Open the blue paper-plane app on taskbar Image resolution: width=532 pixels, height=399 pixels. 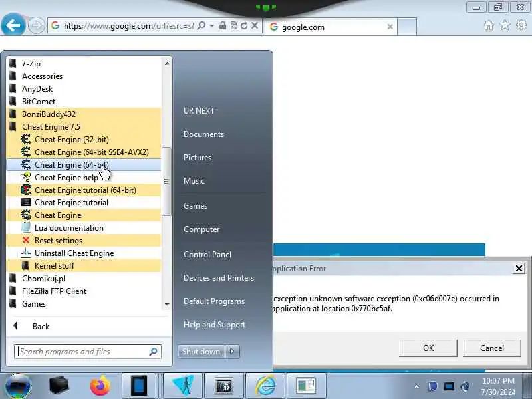(183, 386)
